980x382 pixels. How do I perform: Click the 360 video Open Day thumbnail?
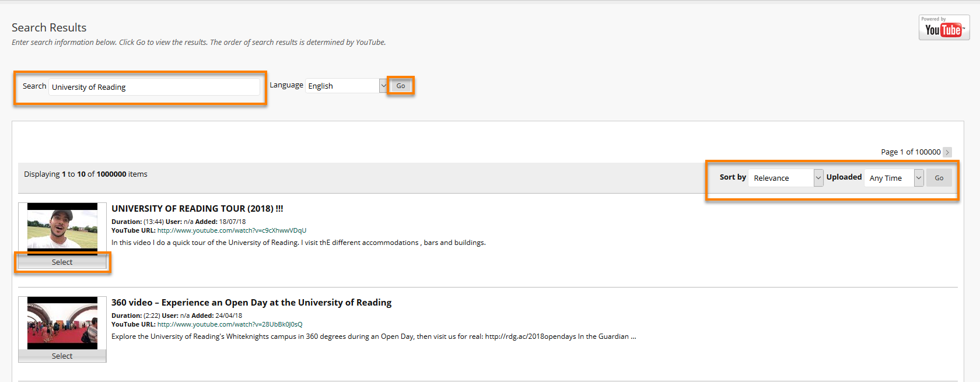(62, 323)
